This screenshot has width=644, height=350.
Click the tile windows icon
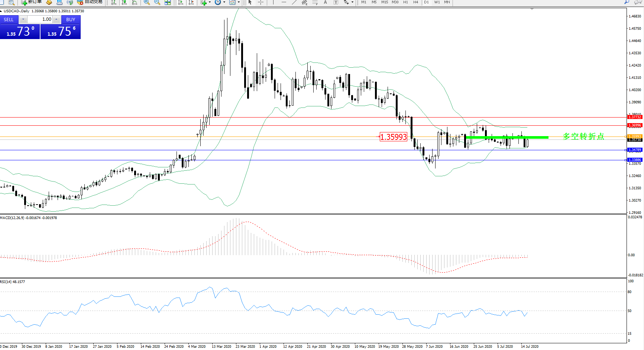point(168,2)
